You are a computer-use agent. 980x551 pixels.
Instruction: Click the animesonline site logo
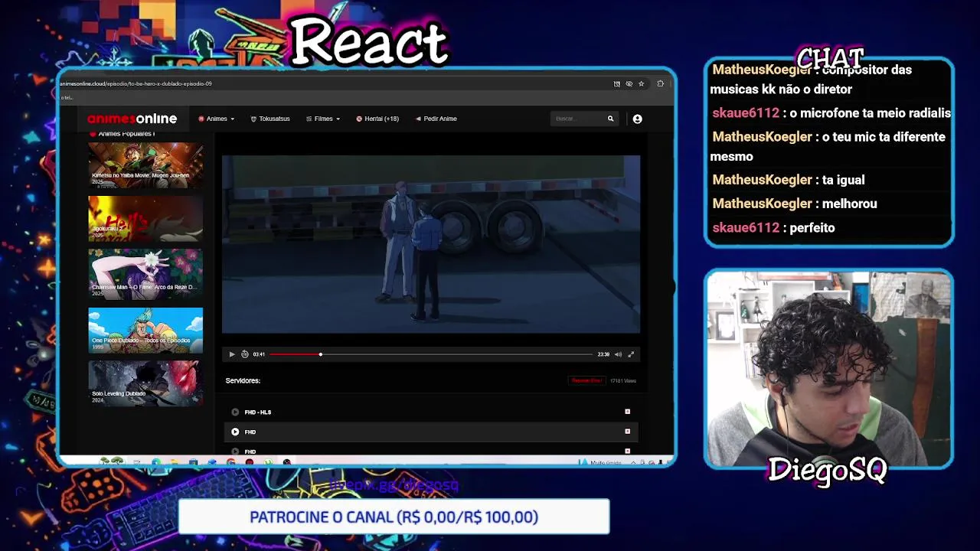tap(132, 119)
